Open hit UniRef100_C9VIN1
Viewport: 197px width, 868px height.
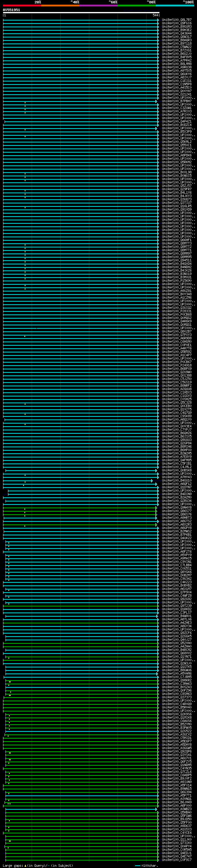(177, 562)
